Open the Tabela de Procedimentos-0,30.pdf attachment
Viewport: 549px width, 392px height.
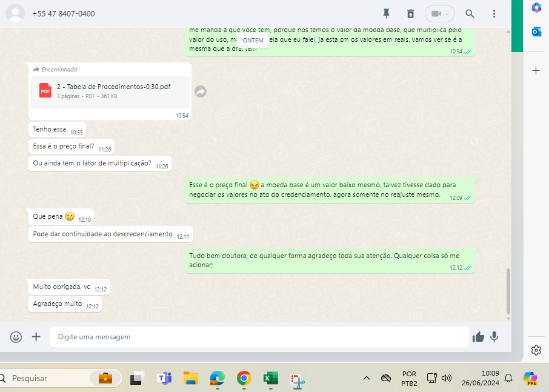click(x=110, y=91)
